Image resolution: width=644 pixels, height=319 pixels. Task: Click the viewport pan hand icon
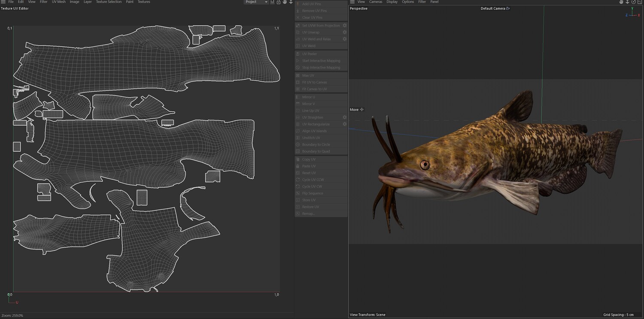(621, 2)
